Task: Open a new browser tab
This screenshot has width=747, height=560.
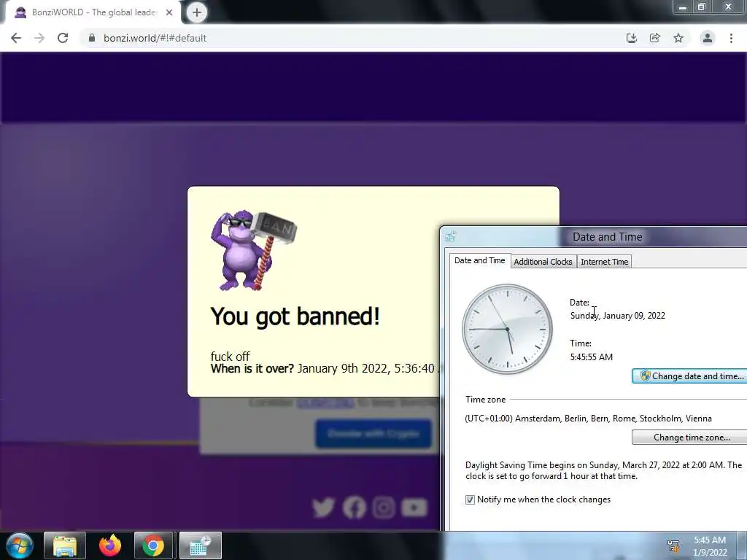Action: click(197, 12)
